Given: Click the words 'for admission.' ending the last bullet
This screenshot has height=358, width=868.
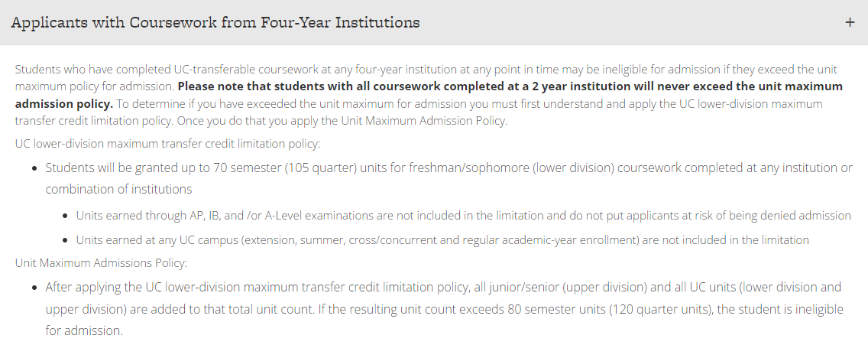Looking at the screenshot, I should [x=84, y=331].
